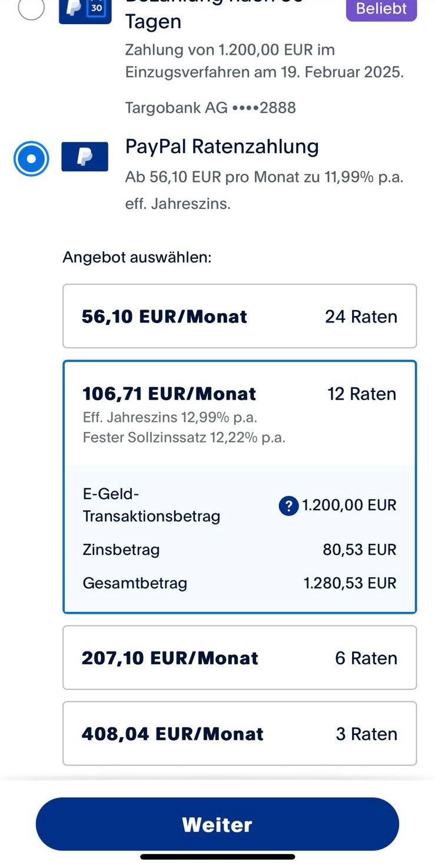Collapse the 12 Raten 106,71 EUR plan
435x868 pixels.
click(240, 394)
